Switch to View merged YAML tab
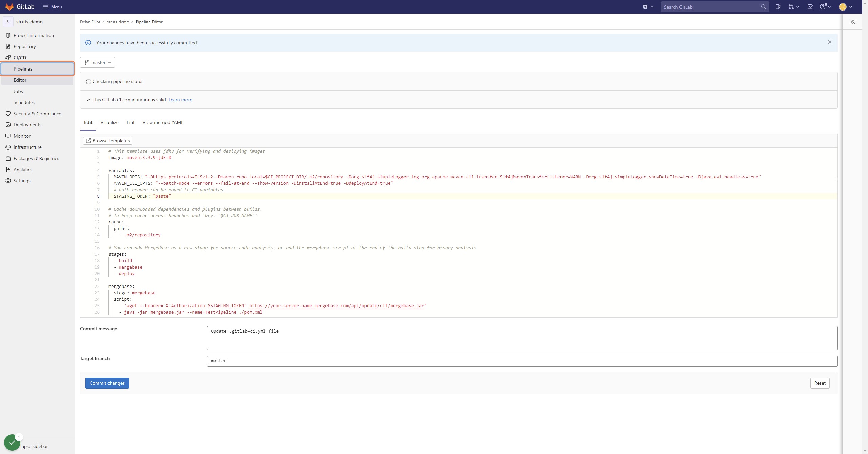The image size is (868, 454). point(163,122)
